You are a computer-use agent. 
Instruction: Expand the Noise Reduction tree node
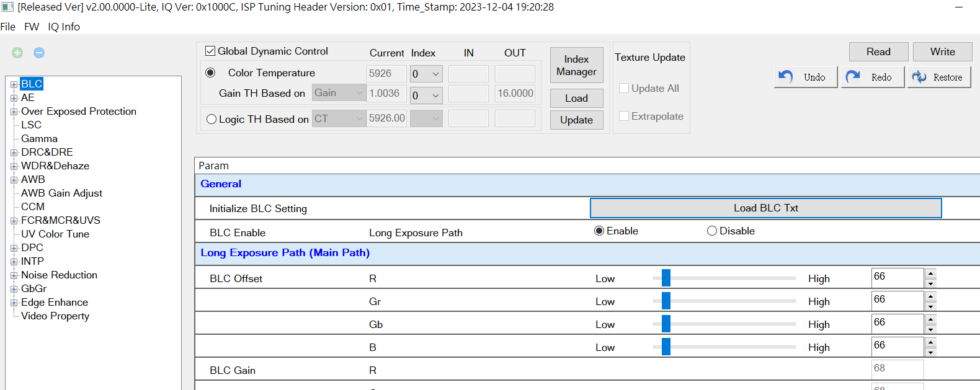(14, 275)
